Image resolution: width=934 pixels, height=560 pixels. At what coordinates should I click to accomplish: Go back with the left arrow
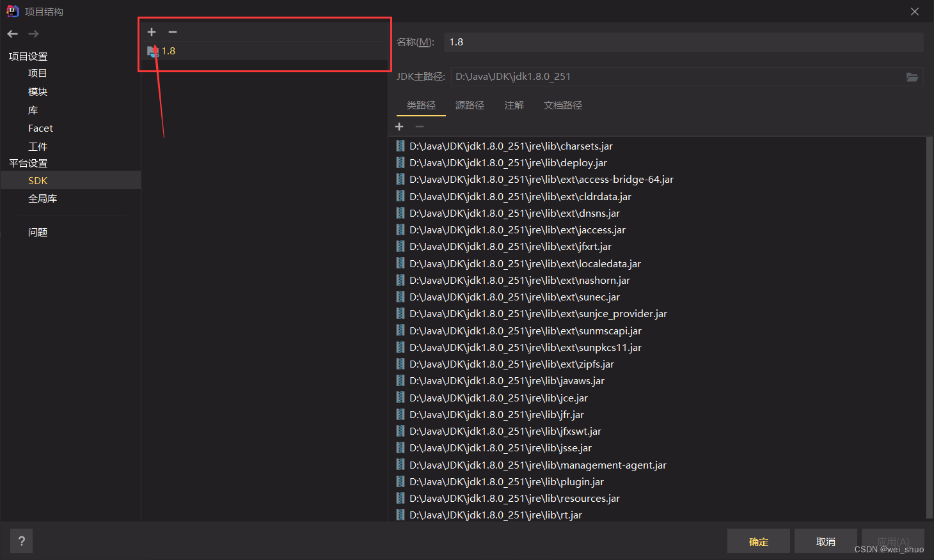tap(13, 34)
